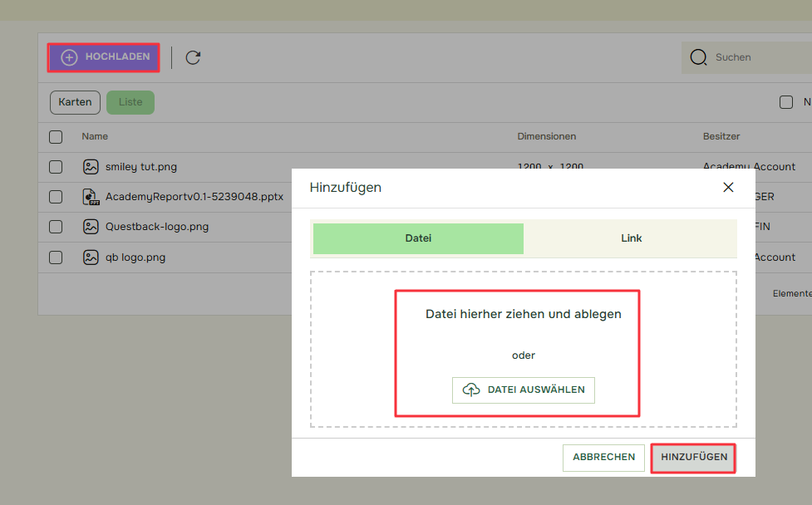The image size is (812, 505).
Task: Open file qb logo.png
Action: 135,257
